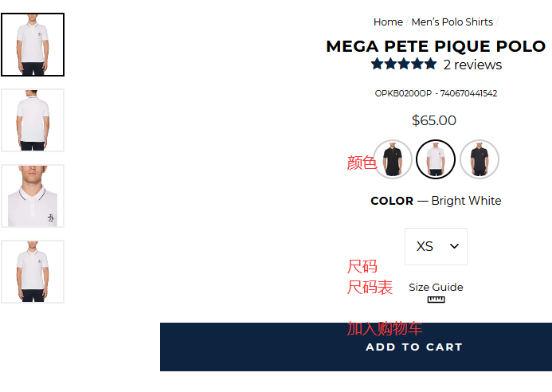This screenshot has height=392, width=552.
Task: Open the XS size dropdown
Action: click(435, 247)
